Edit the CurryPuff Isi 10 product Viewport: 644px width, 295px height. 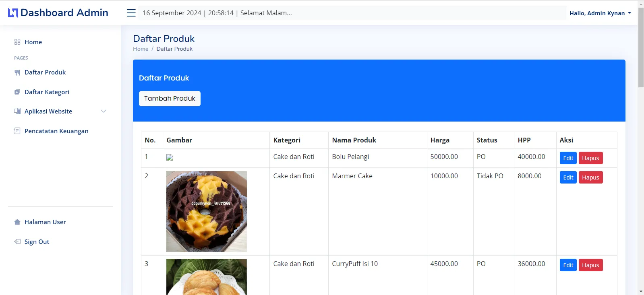point(568,265)
